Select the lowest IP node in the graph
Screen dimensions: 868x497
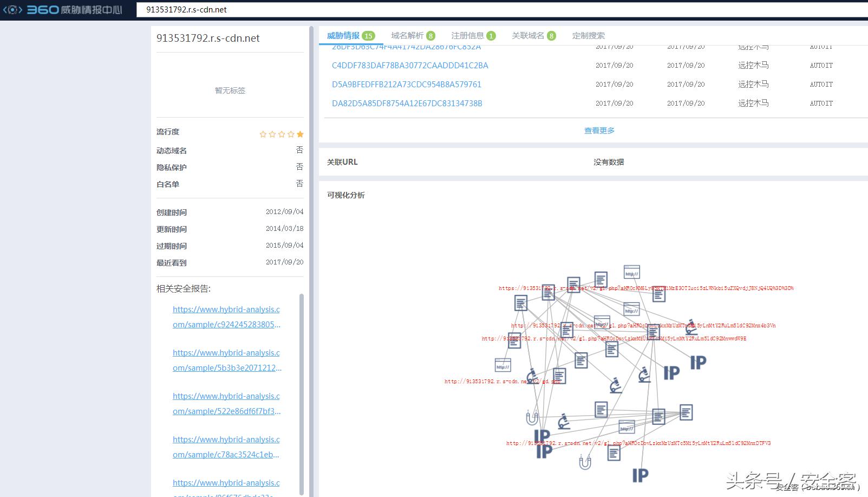point(640,475)
